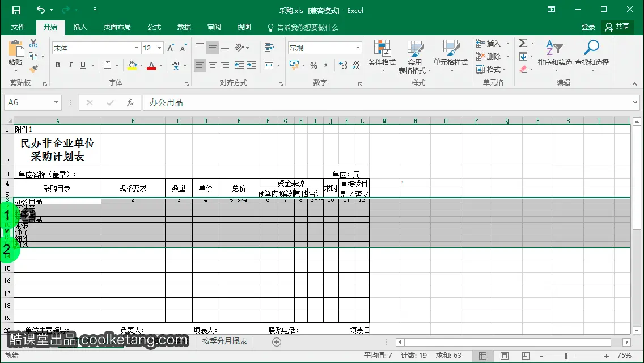Screen dimensions: 644x363
Task: Click the 登录 sign-in link
Action: click(x=588, y=27)
